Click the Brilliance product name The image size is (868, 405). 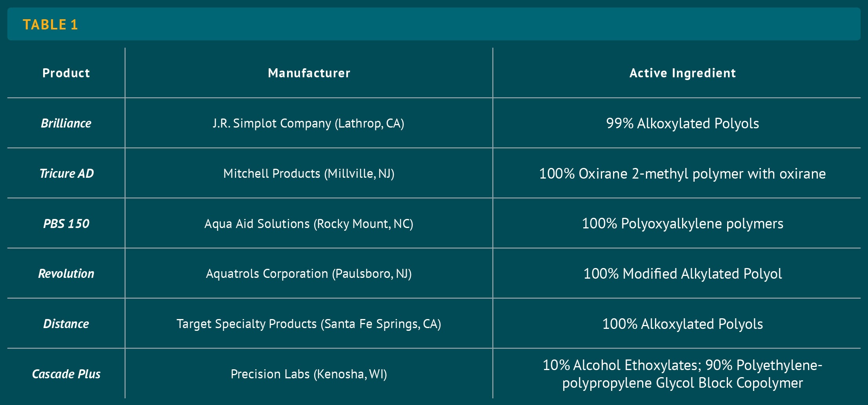(66, 123)
